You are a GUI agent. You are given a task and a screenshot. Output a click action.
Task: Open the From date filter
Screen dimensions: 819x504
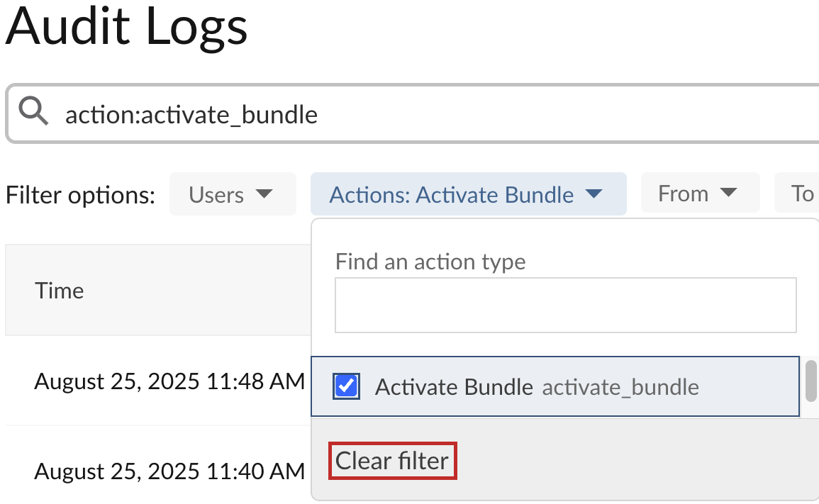pos(700,193)
